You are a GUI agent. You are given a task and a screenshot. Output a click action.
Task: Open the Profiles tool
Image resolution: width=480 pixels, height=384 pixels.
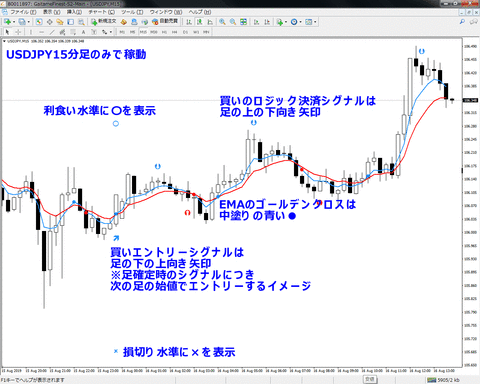click(x=22, y=22)
